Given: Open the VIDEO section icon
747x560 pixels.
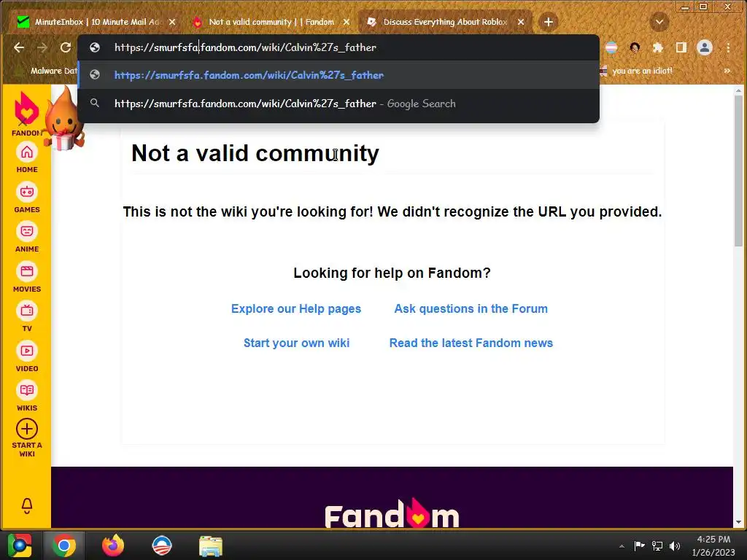Looking at the screenshot, I should [x=27, y=351].
